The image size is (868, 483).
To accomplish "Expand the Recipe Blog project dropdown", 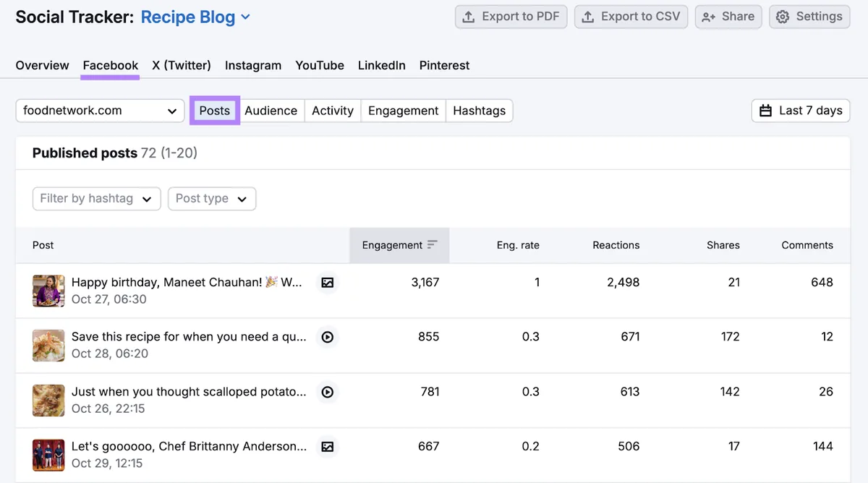I will [195, 17].
